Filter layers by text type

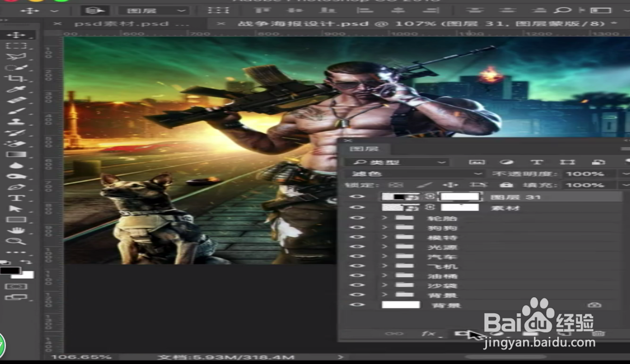pyautogui.click(x=536, y=162)
